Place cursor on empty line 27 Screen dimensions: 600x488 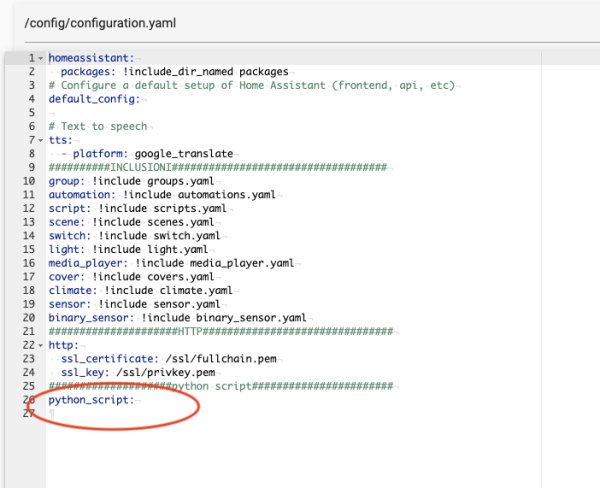150,413
